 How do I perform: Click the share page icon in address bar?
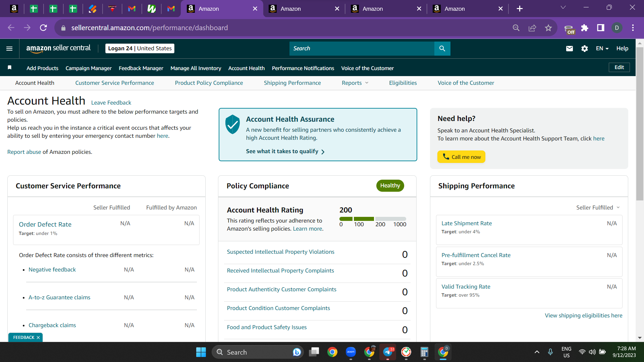click(532, 28)
